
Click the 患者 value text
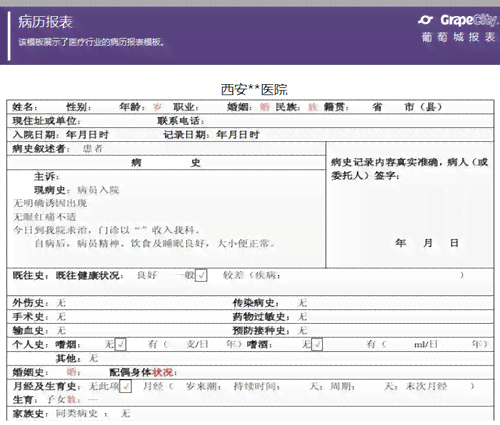93,149
